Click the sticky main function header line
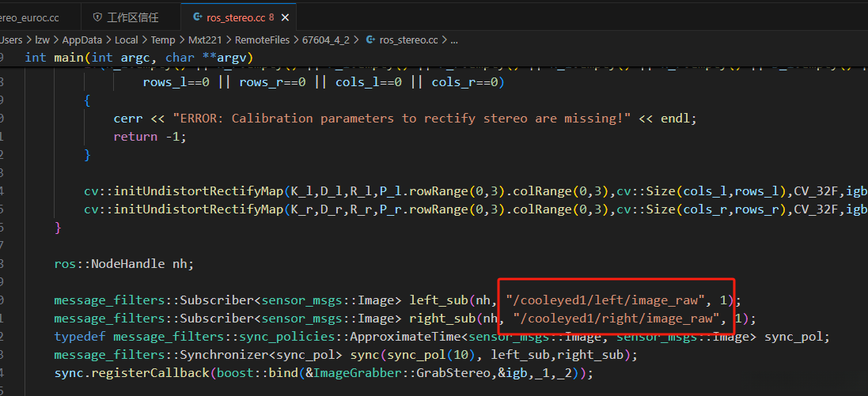This screenshot has width=868, height=396. click(x=138, y=57)
